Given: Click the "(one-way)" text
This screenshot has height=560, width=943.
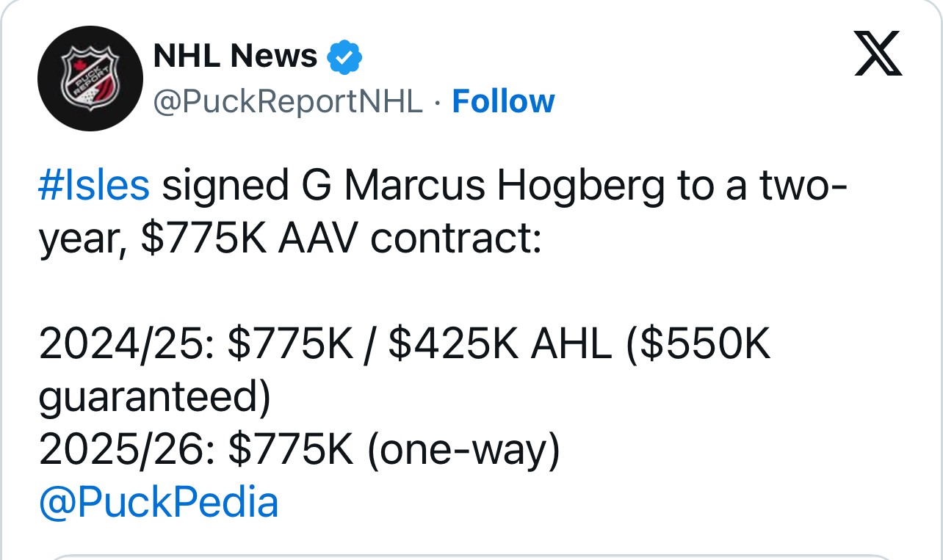Looking at the screenshot, I should (463, 451).
